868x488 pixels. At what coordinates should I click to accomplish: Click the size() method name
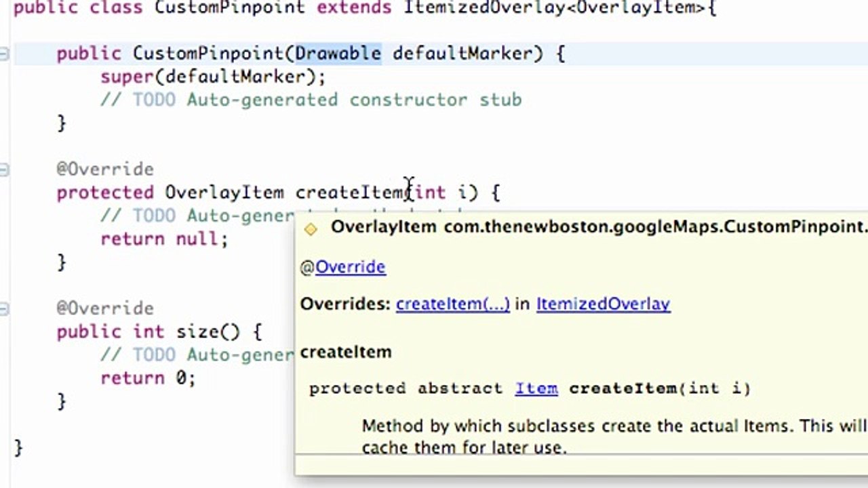[x=208, y=332]
